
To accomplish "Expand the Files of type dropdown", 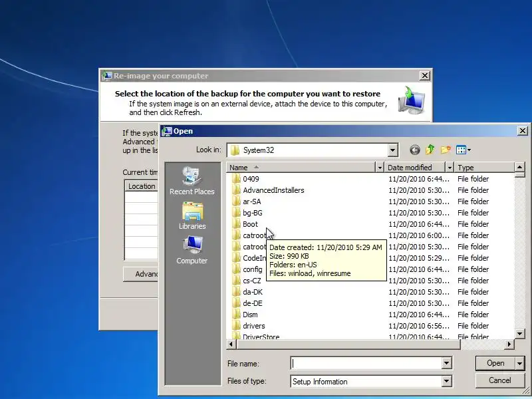I will pos(446,381).
